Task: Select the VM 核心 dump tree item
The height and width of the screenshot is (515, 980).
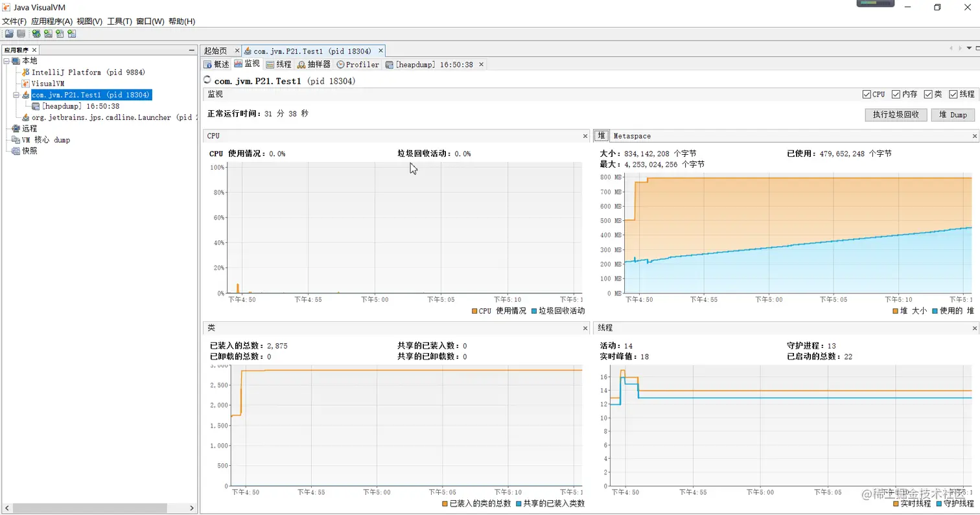Action: 46,140
